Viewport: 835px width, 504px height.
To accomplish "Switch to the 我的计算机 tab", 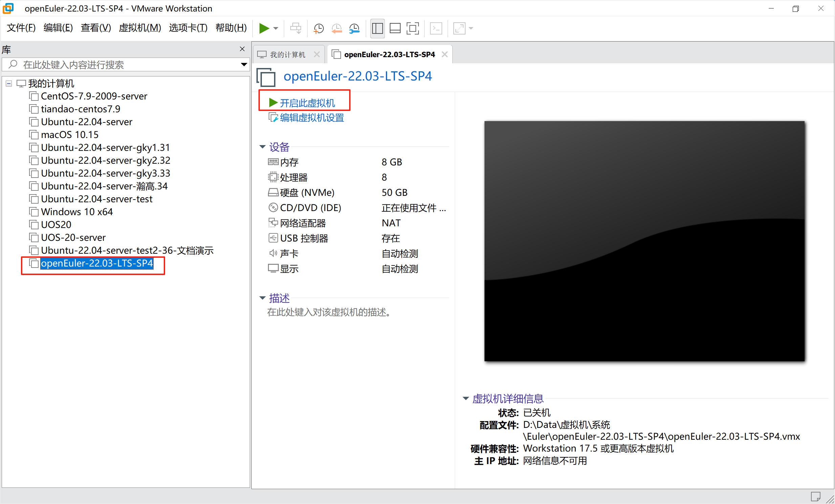I will [288, 54].
